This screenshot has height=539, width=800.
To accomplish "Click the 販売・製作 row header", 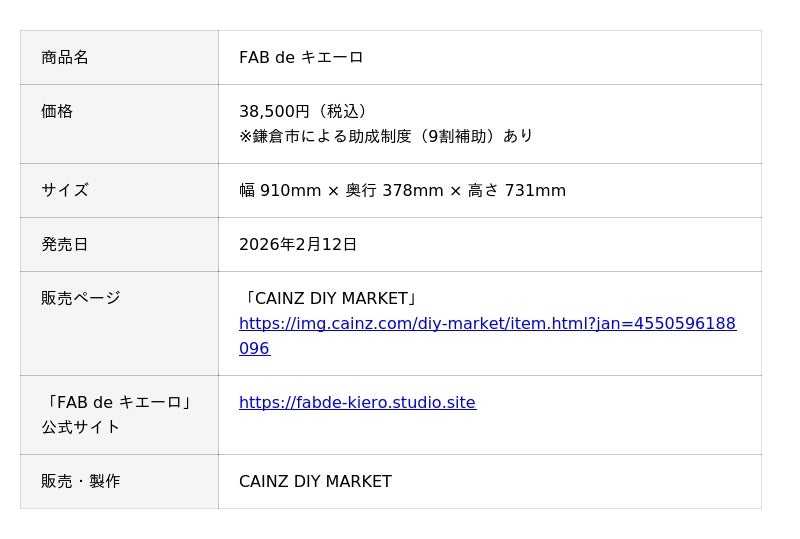I will [x=80, y=482].
